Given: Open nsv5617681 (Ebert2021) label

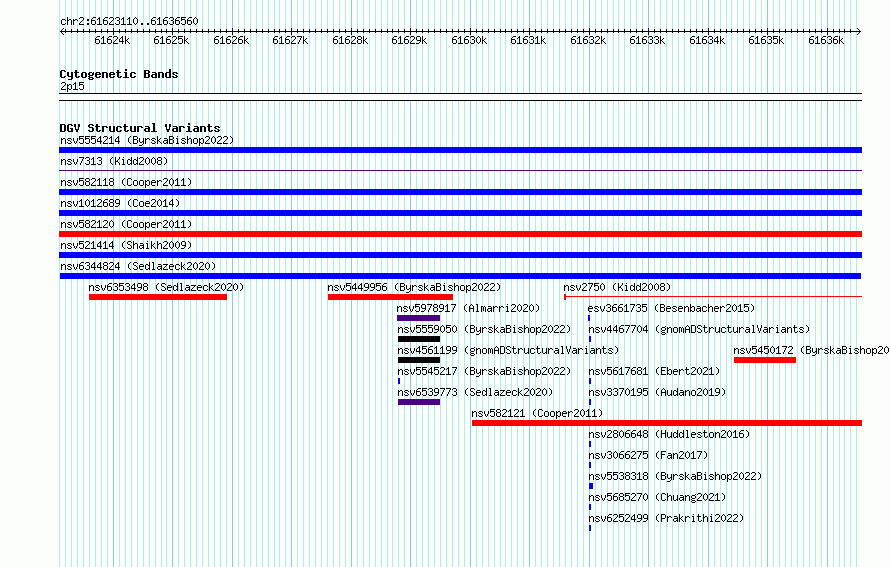Looking at the screenshot, I should [654, 371].
